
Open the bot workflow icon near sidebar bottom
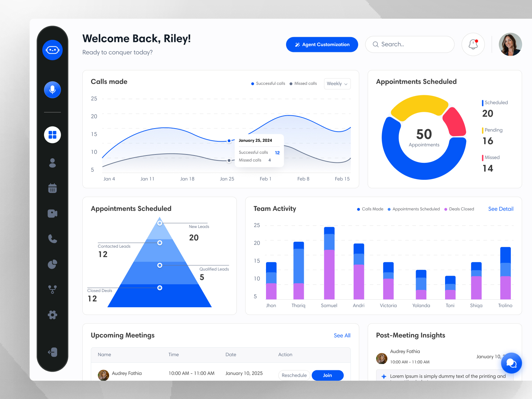point(52,289)
